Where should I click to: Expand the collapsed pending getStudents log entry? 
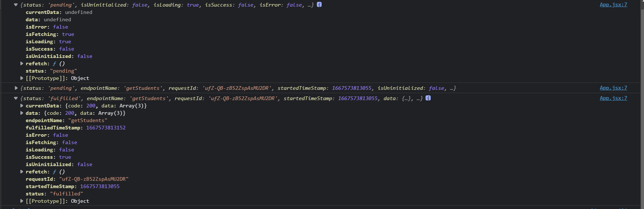click(x=16, y=88)
